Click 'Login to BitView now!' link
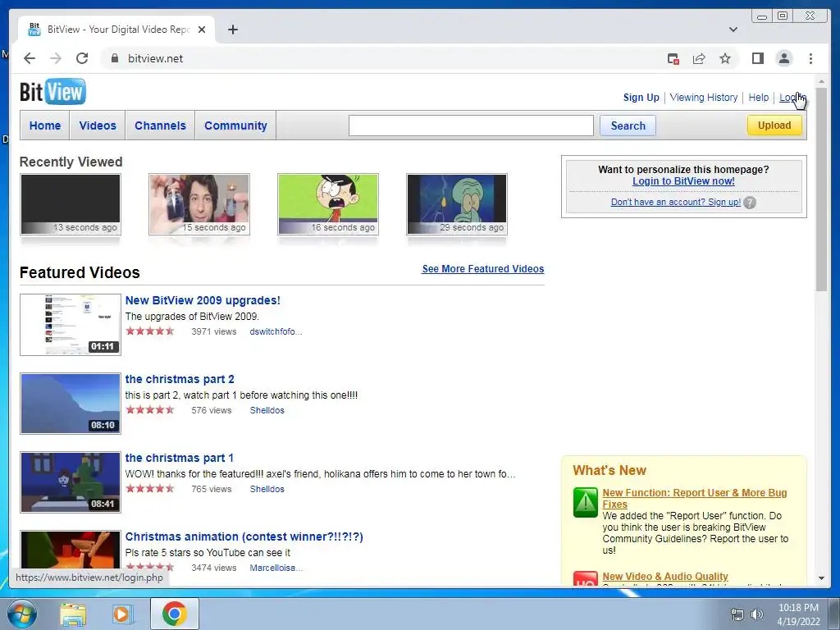 pos(683,181)
